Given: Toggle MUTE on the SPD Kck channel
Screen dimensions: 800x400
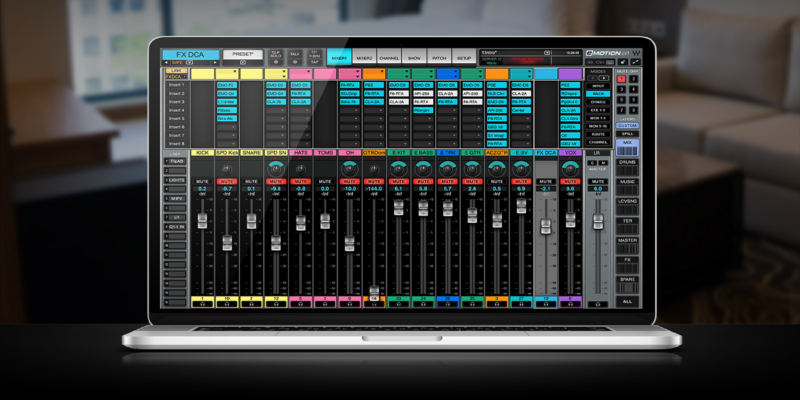Looking at the screenshot, I should [x=227, y=181].
